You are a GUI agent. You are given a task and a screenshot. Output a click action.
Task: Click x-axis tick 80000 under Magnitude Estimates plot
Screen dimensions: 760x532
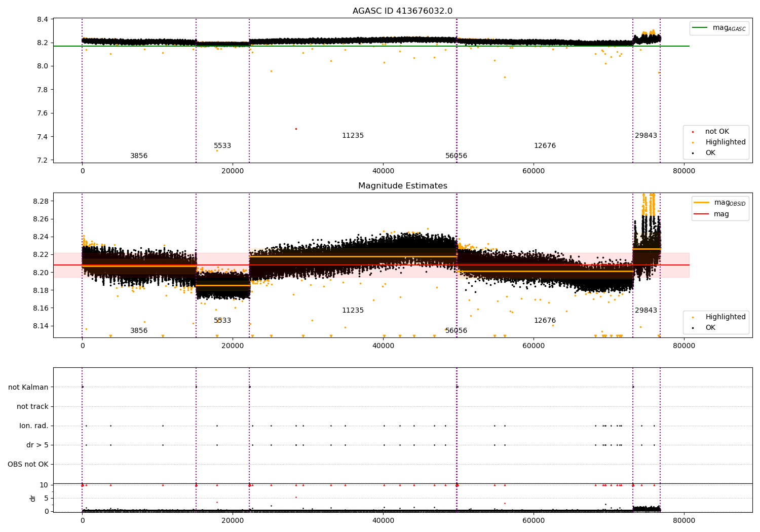click(683, 346)
